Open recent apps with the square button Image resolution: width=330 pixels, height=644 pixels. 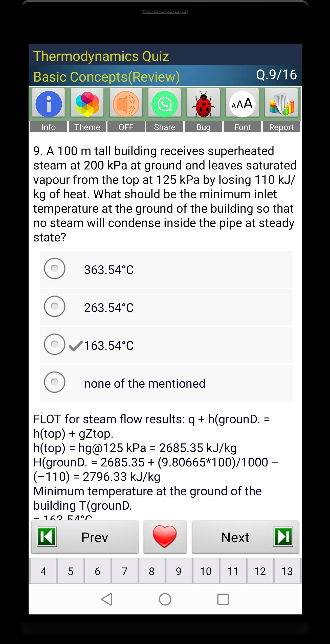pyautogui.click(x=223, y=599)
